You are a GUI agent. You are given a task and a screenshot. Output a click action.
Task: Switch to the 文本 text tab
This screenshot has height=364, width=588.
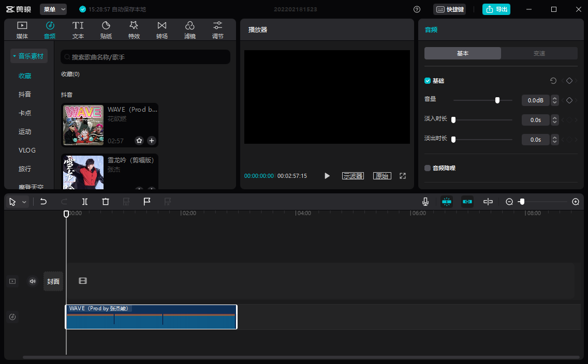point(78,30)
